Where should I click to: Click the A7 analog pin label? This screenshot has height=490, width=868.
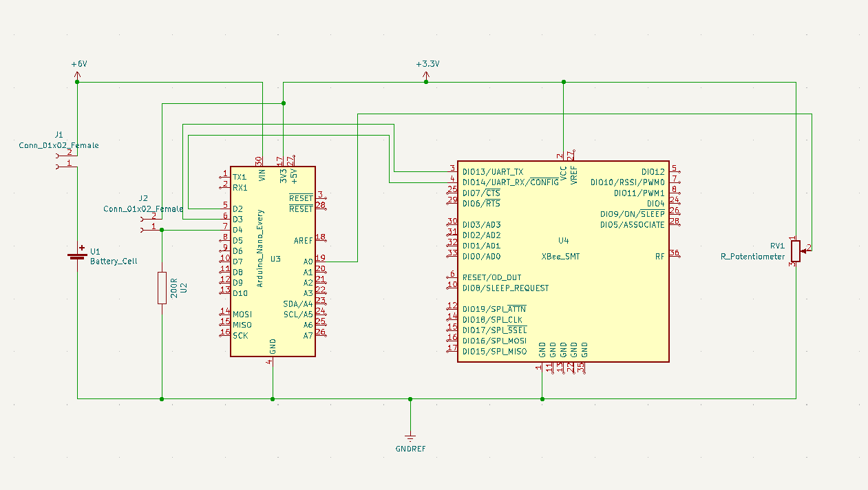tap(308, 336)
